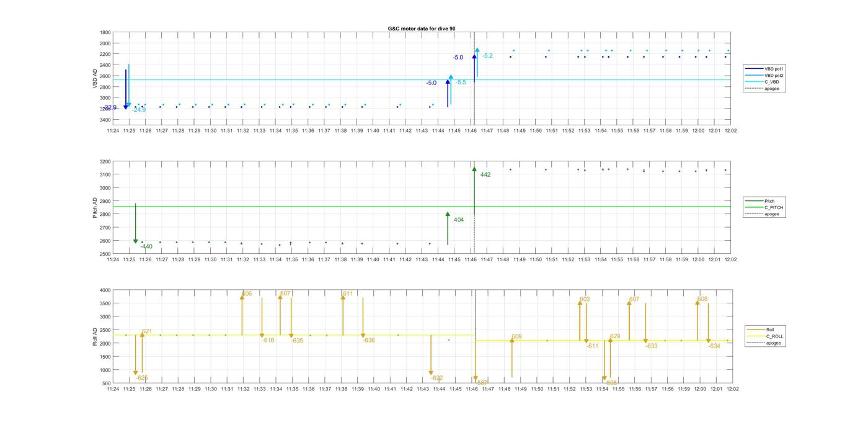Viewport: 868px width, 430px height.
Task: Click the '3200' tick on Pitch axis
Action: click(x=105, y=162)
